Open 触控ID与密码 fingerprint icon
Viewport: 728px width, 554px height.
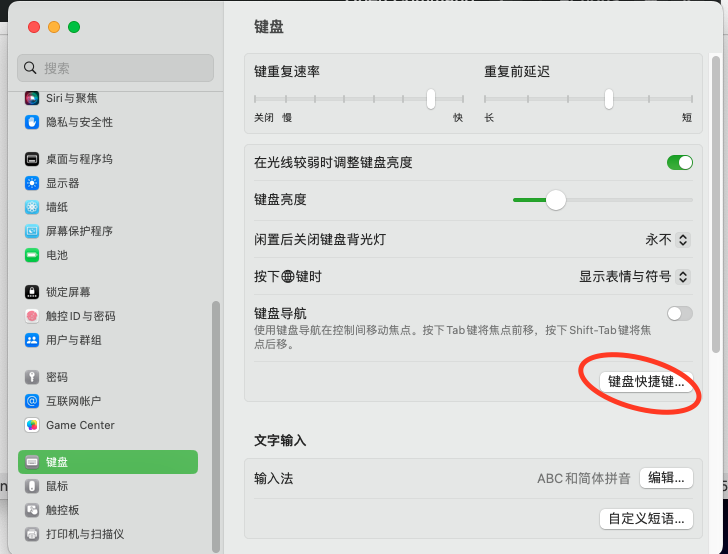pos(32,316)
